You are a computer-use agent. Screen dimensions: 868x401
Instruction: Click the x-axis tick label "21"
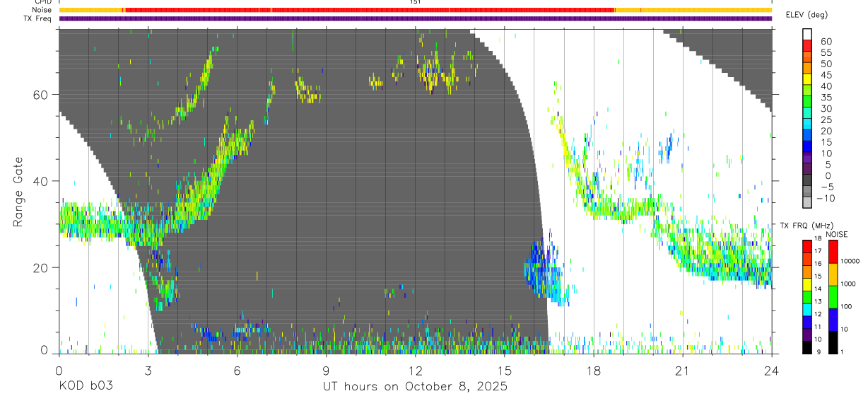682,370
